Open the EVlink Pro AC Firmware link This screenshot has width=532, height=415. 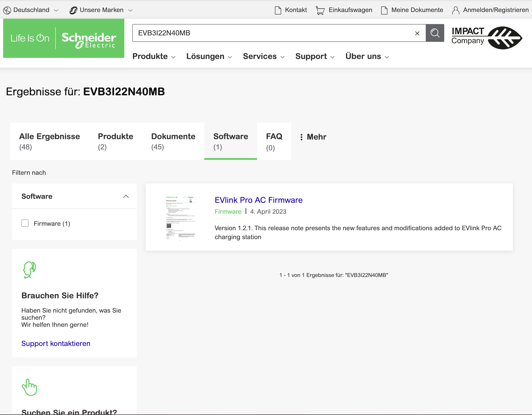click(258, 200)
